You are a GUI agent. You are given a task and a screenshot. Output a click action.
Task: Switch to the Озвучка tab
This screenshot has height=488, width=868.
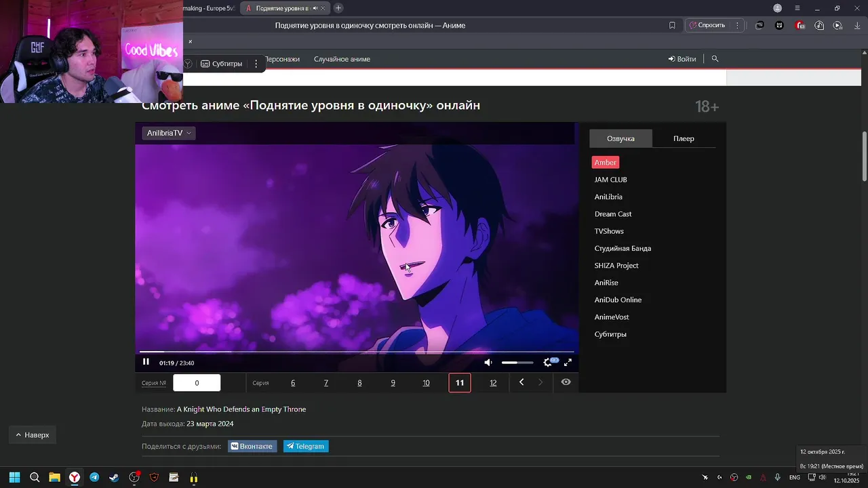[x=620, y=138]
